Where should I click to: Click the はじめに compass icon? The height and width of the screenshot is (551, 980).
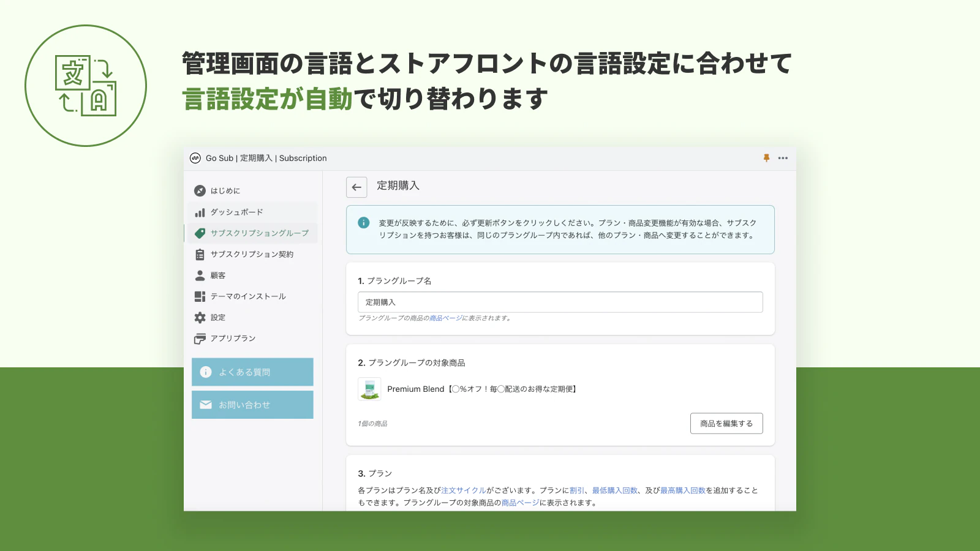point(200,191)
